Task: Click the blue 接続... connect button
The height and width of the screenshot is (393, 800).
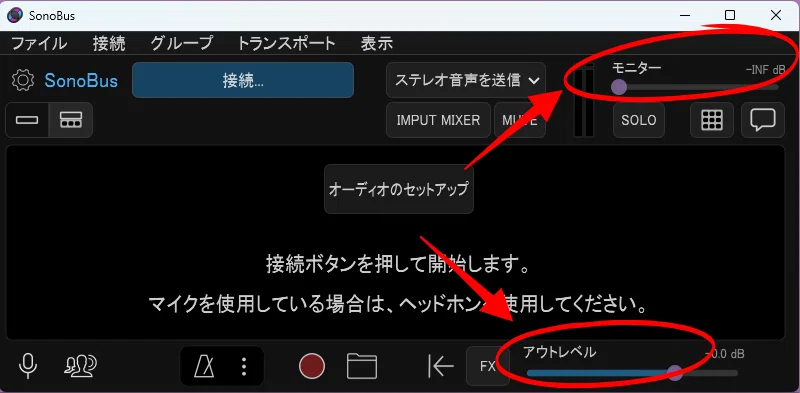Action: (x=243, y=80)
